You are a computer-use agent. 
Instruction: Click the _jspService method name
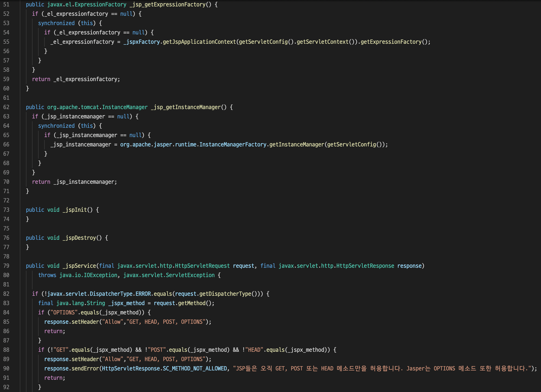coord(79,266)
